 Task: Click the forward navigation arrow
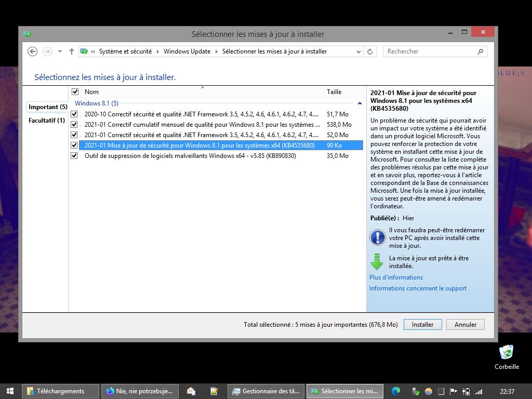click(x=47, y=51)
